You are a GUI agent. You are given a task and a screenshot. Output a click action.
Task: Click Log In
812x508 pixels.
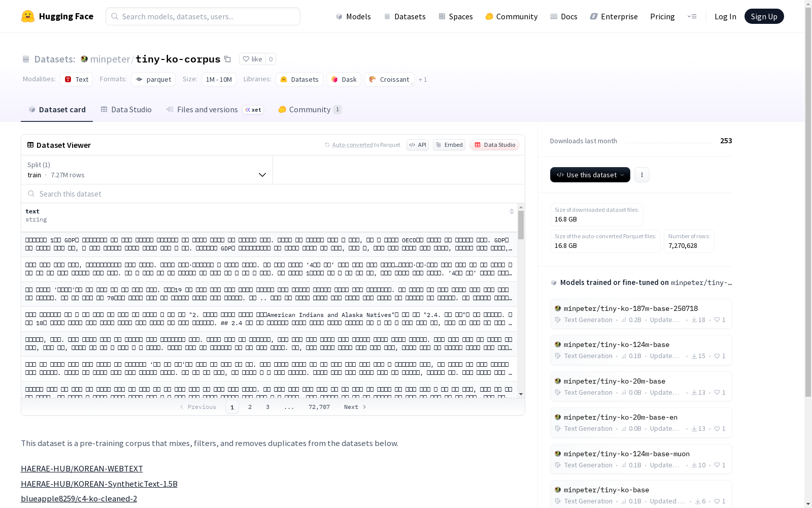tap(725, 16)
